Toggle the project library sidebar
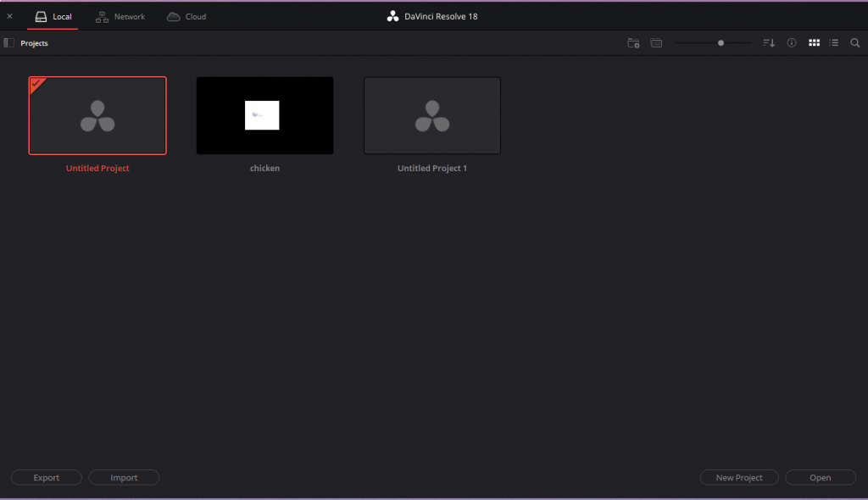The image size is (868, 500). click(8, 42)
